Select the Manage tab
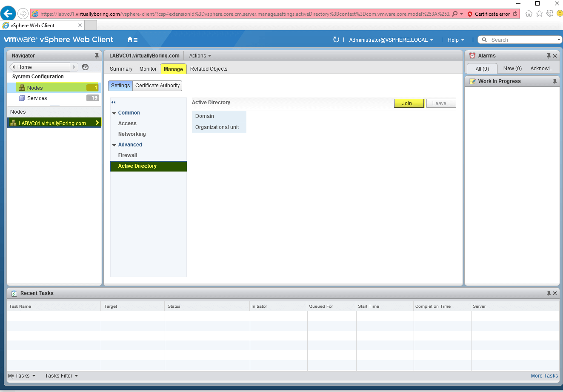 (173, 69)
